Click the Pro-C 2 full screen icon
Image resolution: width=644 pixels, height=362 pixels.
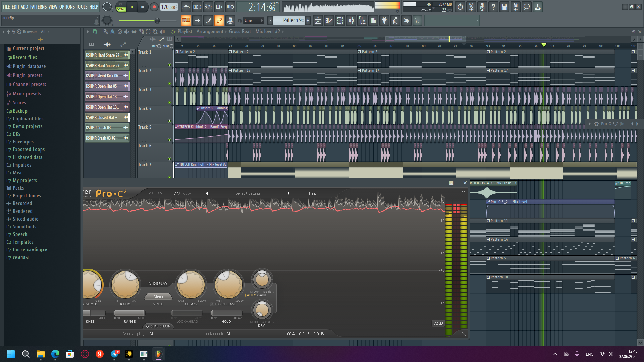click(x=463, y=193)
